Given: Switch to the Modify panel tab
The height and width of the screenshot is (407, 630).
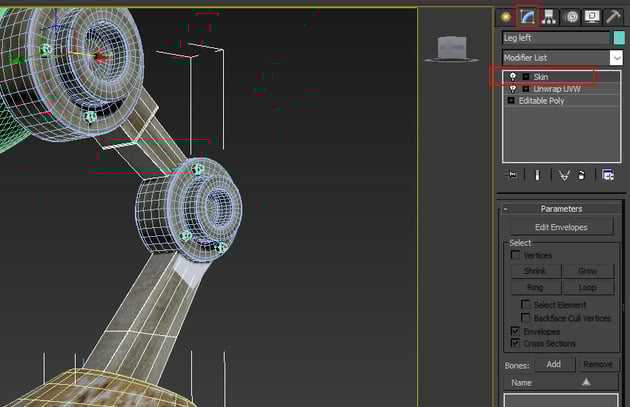Looking at the screenshot, I should (527, 16).
